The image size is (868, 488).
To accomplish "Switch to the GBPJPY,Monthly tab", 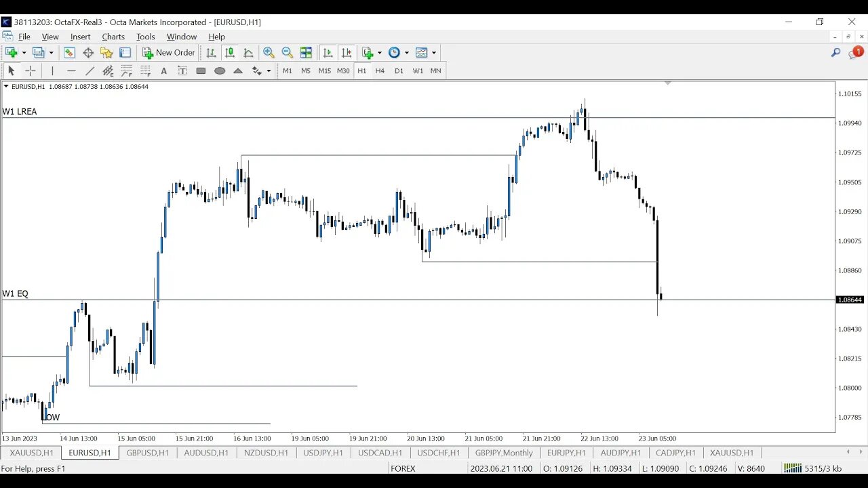I will click(504, 453).
